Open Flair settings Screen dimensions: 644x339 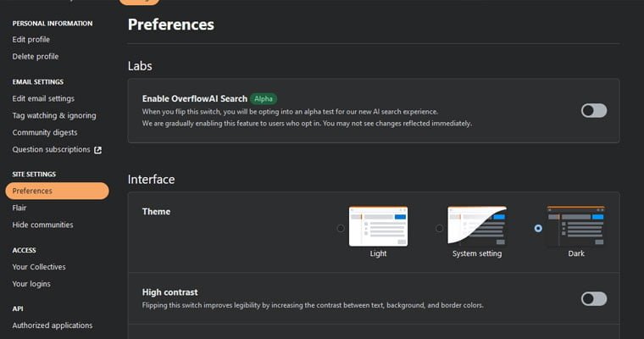coord(19,208)
